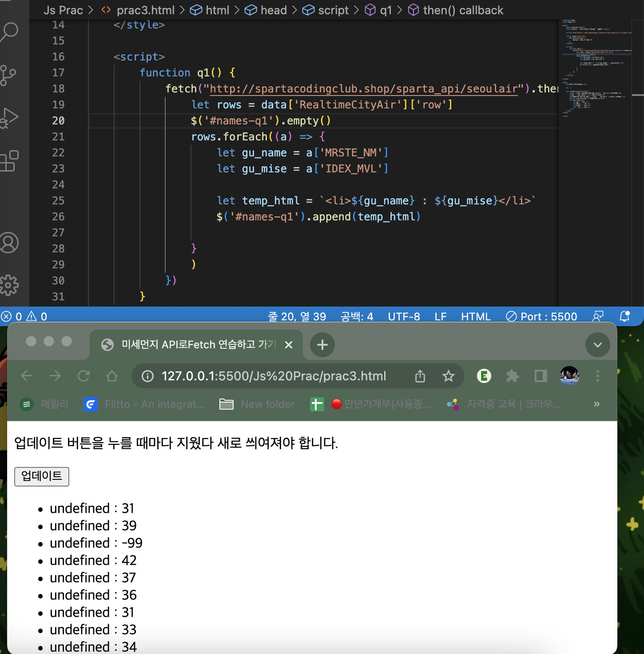644x654 pixels.
Task: Open the 메일리 bookmark
Action: tap(44, 404)
